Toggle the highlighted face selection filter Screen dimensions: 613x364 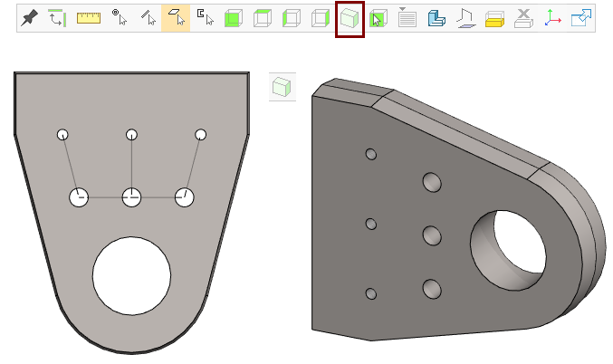point(176,18)
